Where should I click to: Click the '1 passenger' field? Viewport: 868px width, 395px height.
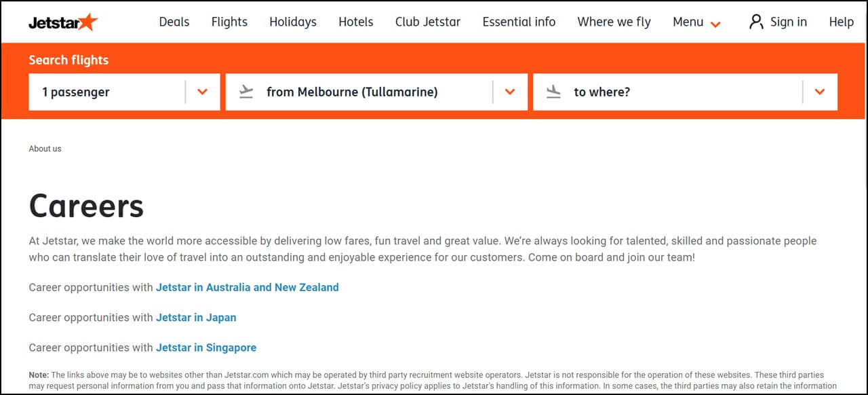coord(124,92)
